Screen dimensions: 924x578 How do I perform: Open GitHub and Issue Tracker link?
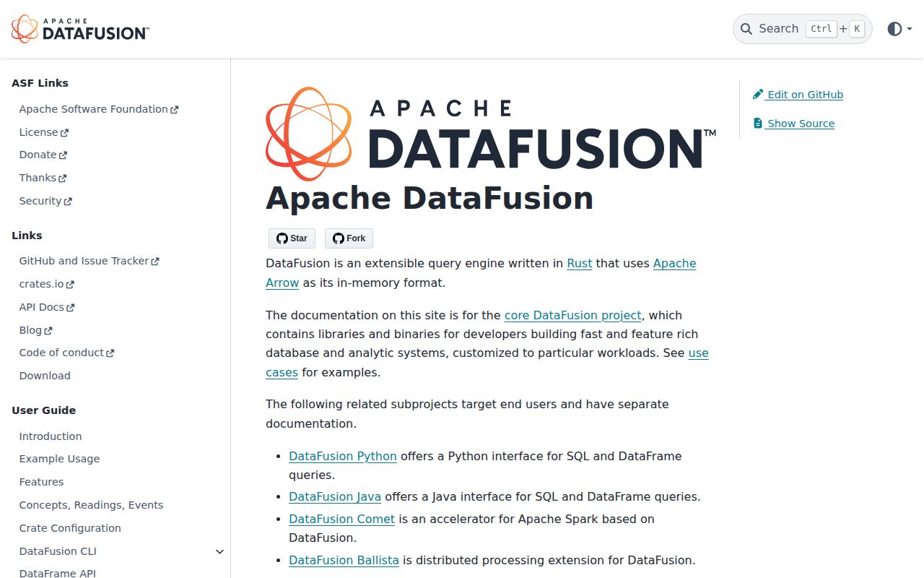(x=84, y=261)
